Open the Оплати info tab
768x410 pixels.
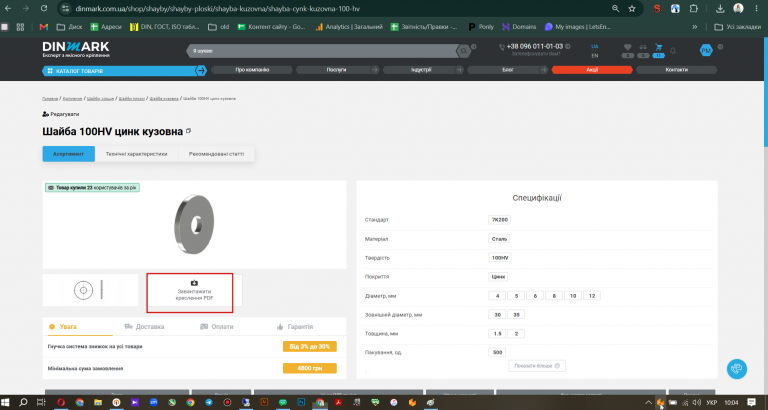[217, 327]
